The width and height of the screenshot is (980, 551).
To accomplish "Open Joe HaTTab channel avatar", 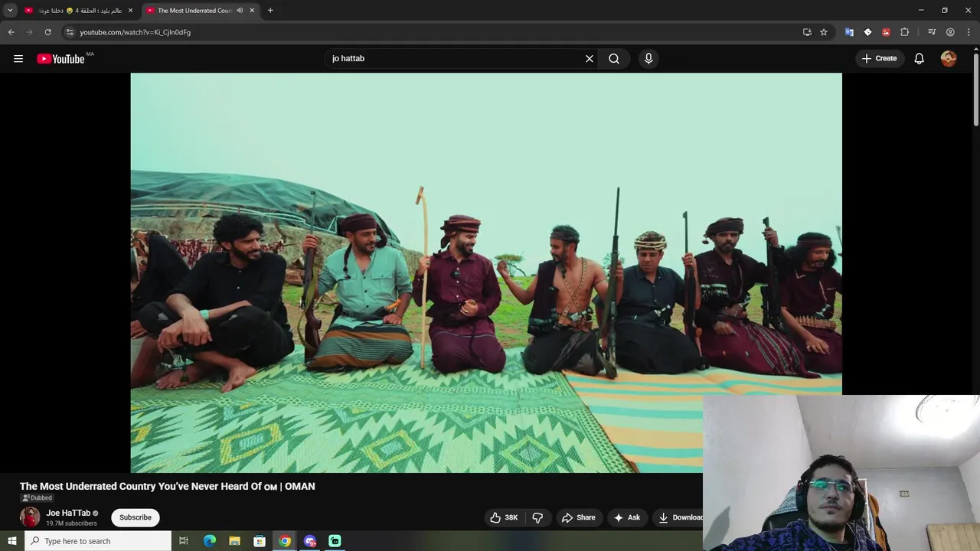I will click(30, 517).
